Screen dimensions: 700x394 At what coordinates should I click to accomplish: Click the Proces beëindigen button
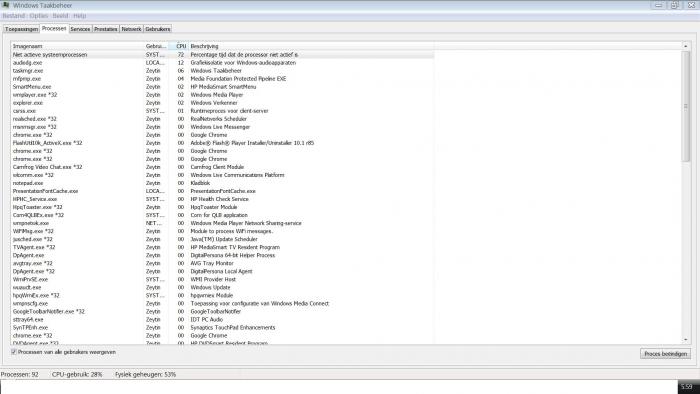click(x=665, y=354)
